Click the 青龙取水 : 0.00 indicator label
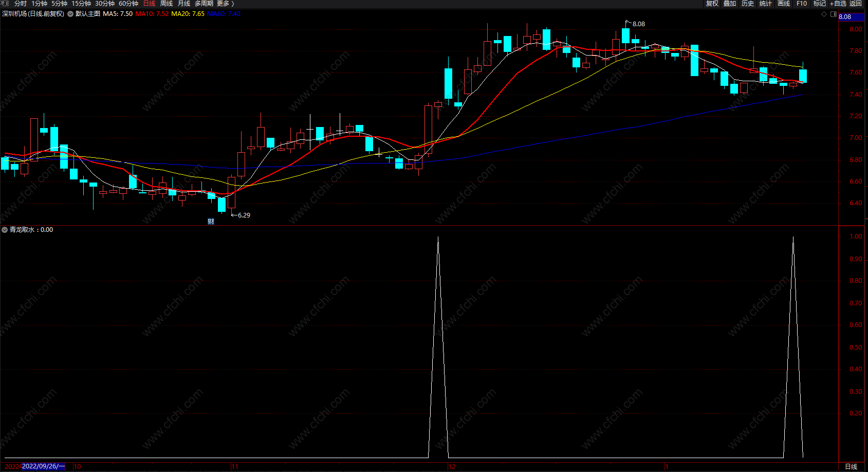Viewport: 868px width, 472px height. pos(31,230)
